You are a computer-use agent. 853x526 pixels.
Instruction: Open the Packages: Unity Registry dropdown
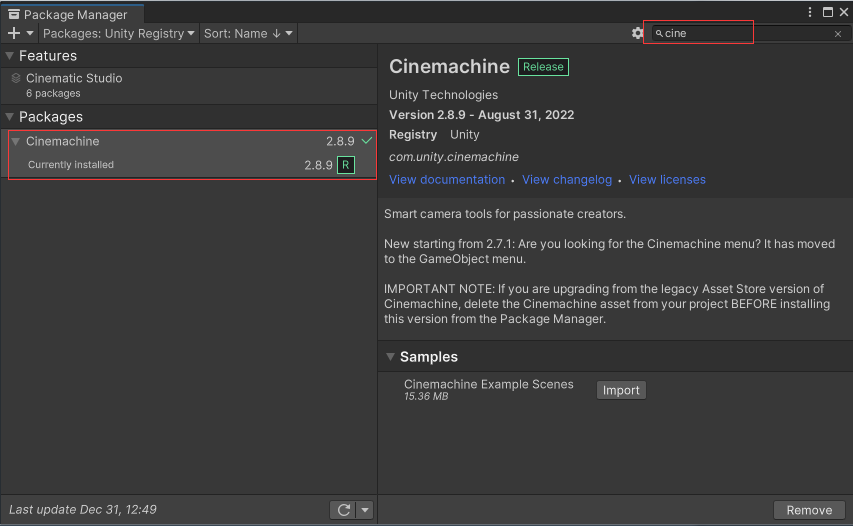point(119,33)
